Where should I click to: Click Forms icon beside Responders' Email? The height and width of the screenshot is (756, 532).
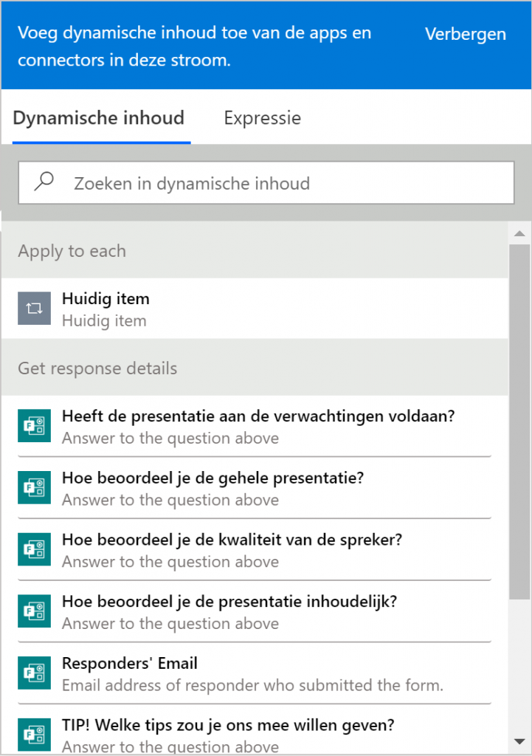pos(34,673)
